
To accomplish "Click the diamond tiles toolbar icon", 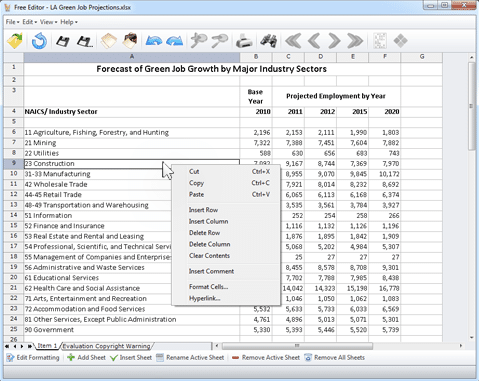I will [x=400, y=41].
